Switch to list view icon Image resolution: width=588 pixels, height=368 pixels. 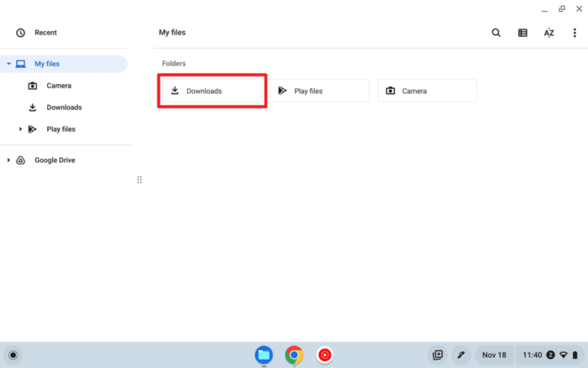pyautogui.click(x=522, y=33)
